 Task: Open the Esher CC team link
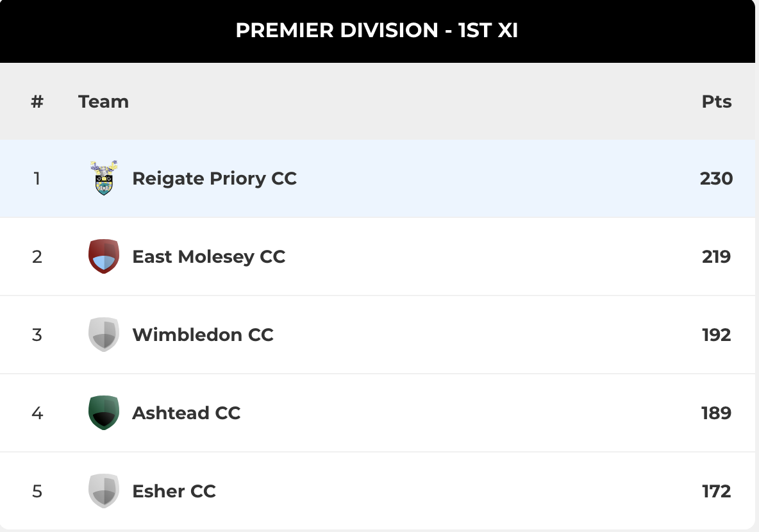click(x=174, y=491)
